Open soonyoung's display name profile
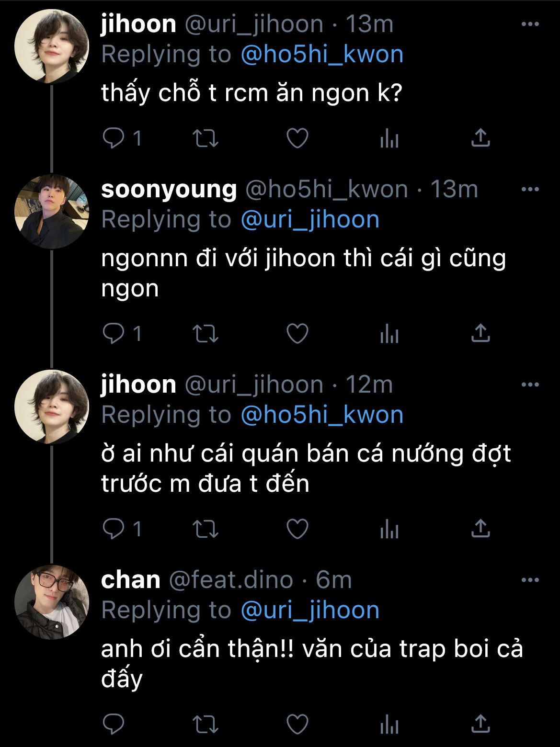This screenshot has width=560, height=747. (x=169, y=190)
